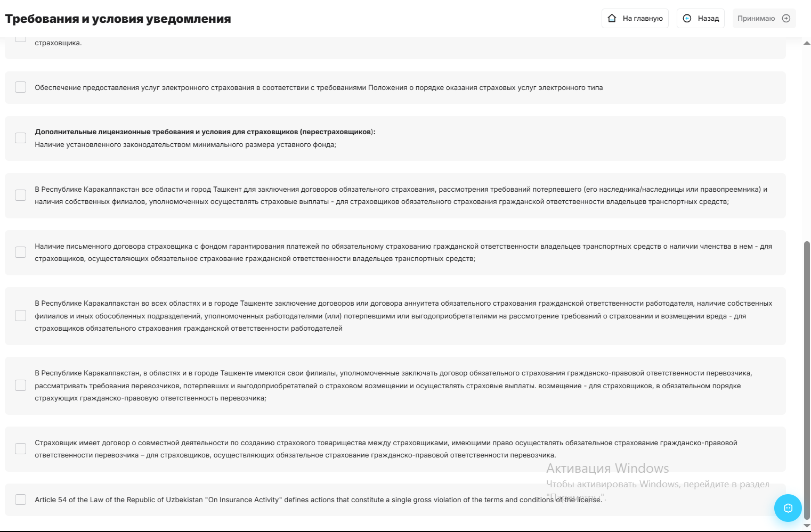Click the back arrow icon beside Назад
The height and width of the screenshot is (532, 811).
(x=687, y=18)
